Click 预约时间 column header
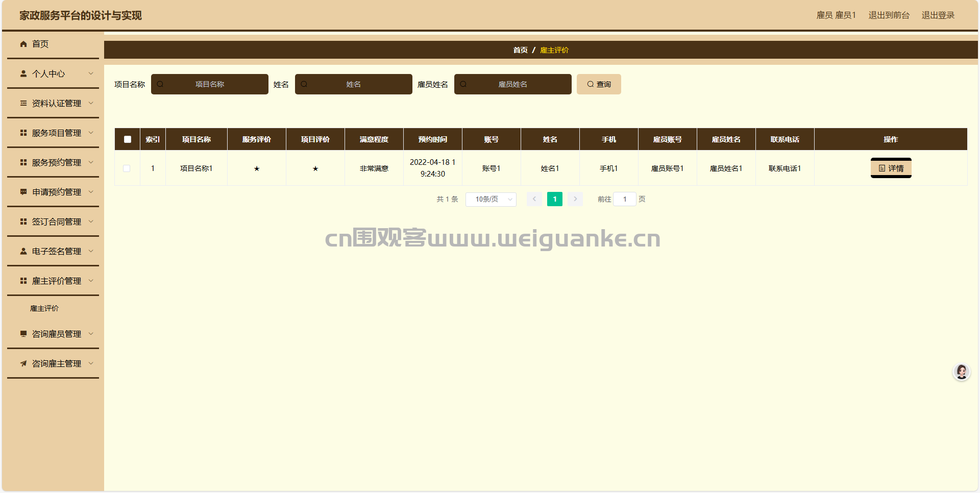 coord(433,139)
